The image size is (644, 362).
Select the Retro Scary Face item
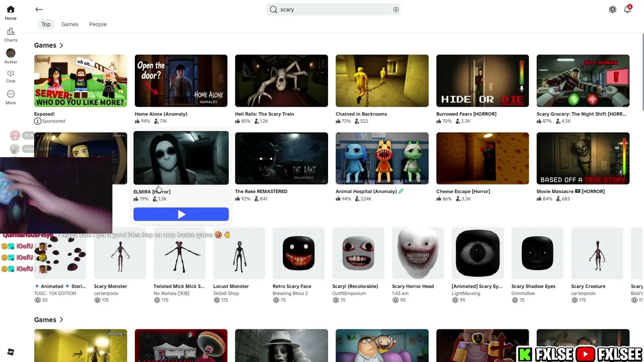298,253
